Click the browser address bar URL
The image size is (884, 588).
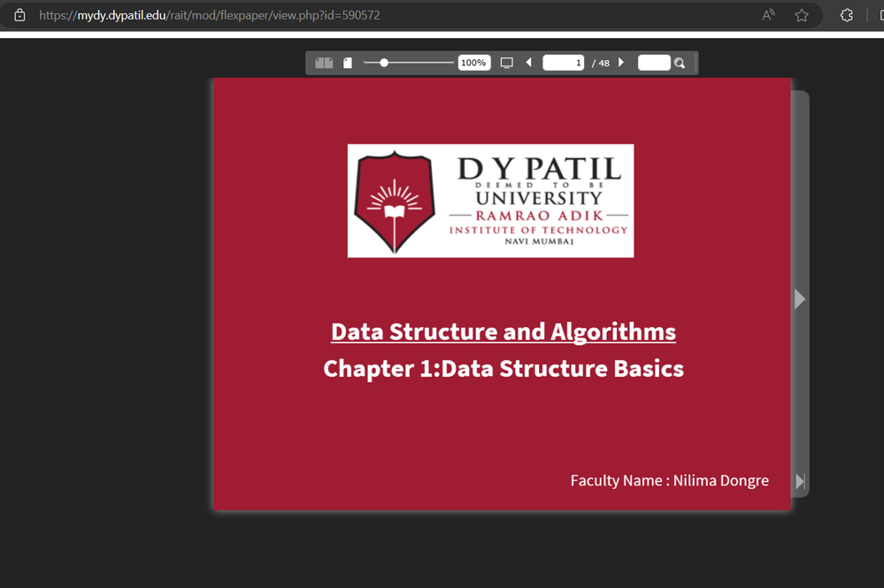[x=210, y=15]
